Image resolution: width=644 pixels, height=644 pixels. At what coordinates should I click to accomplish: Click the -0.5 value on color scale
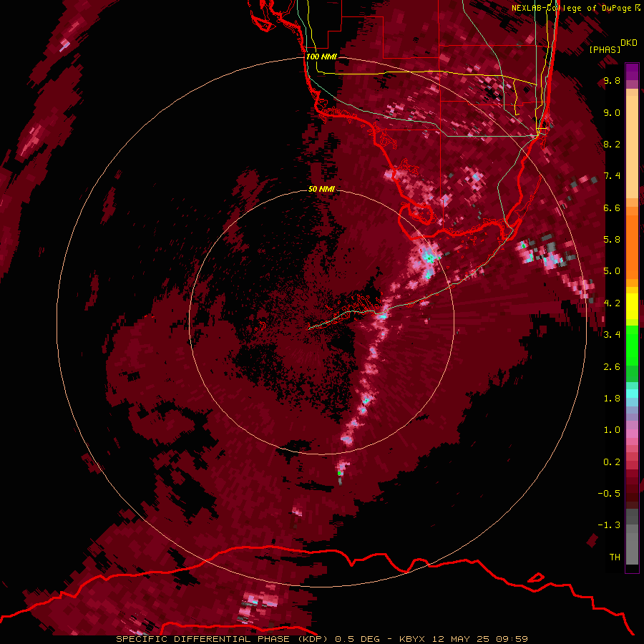pos(609,494)
